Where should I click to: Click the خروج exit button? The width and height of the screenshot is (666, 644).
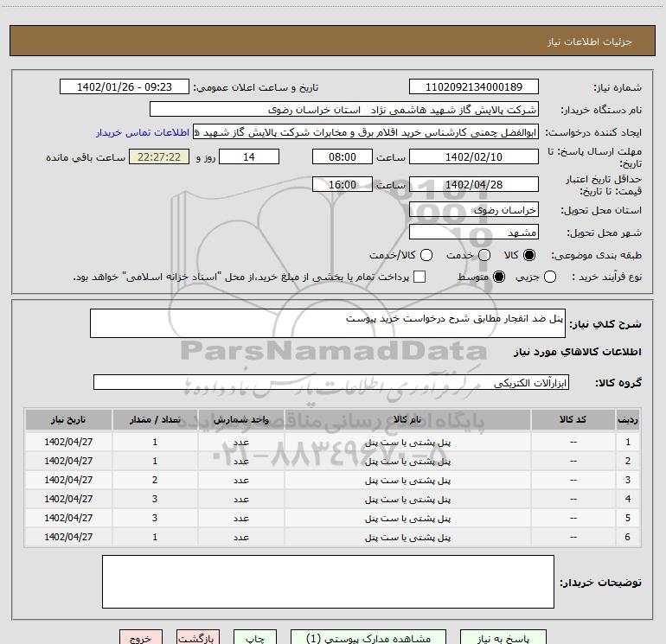pyautogui.click(x=141, y=637)
